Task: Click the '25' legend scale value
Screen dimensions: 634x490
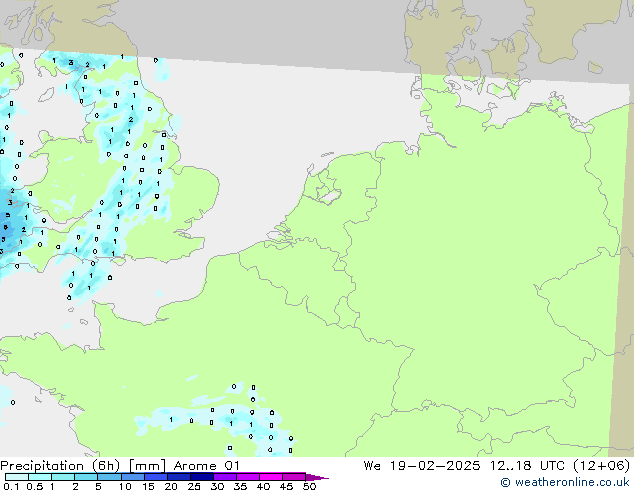Action: click(194, 486)
